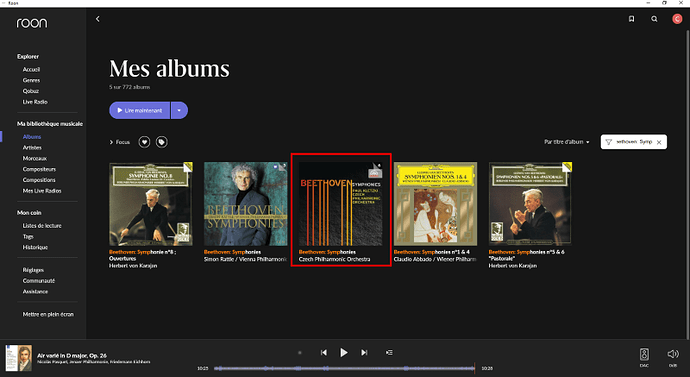The image size is (690, 377).
Task: Open Karajan Symphonies n°5 & 6 Pastorale cover
Action: pyautogui.click(x=530, y=204)
